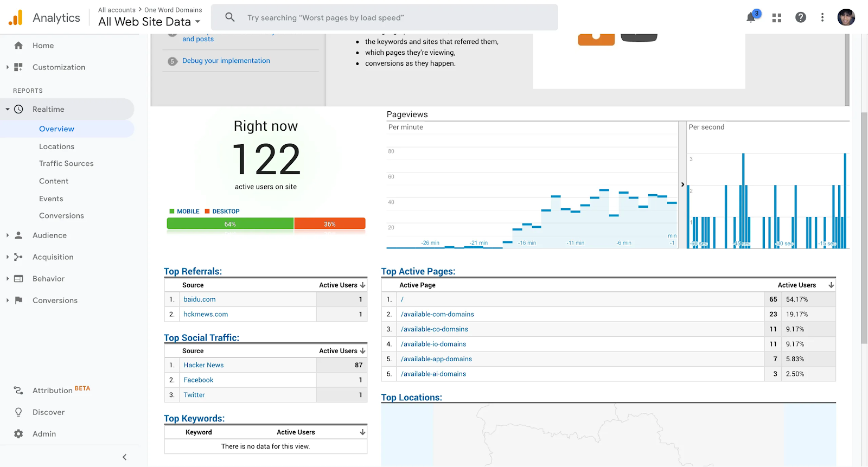Click the Facebook social source
This screenshot has width=868, height=467.
pos(199,380)
